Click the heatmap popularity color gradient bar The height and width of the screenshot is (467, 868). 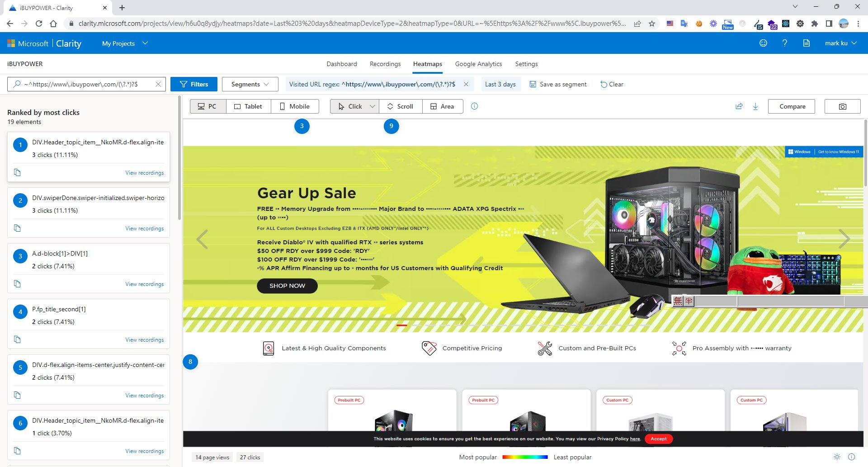point(525,457)
